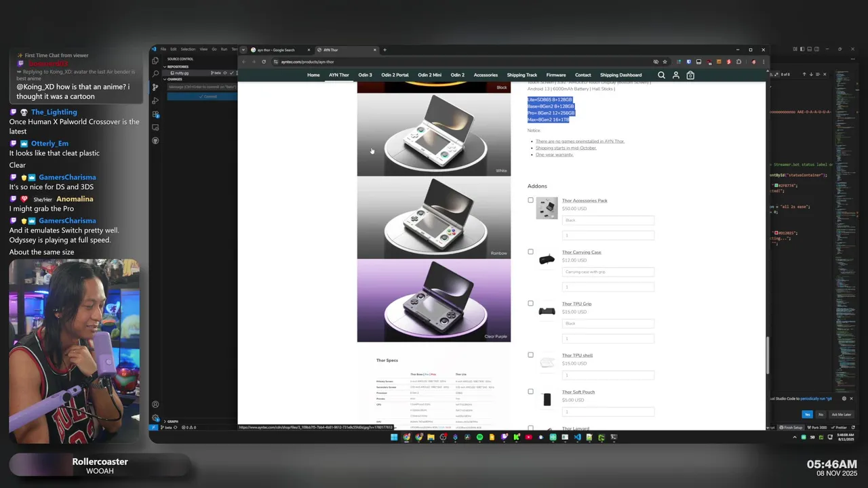Open the Odin 3 nav menu item
Image resolution: width=868 pixels, height=488 pixels.
(365, 75)
